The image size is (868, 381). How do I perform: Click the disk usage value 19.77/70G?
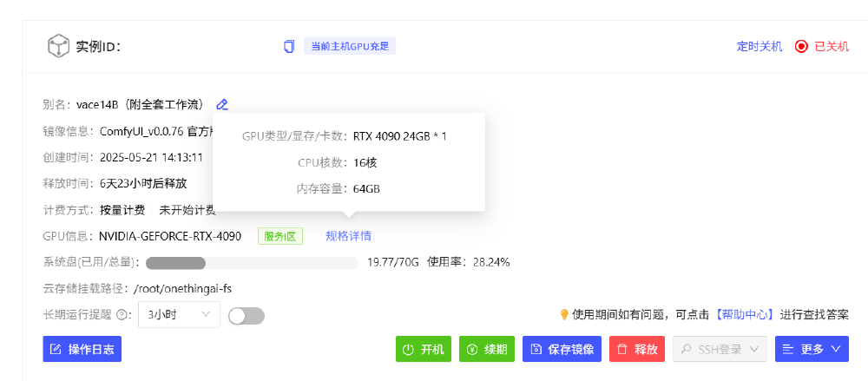(393, 262)
